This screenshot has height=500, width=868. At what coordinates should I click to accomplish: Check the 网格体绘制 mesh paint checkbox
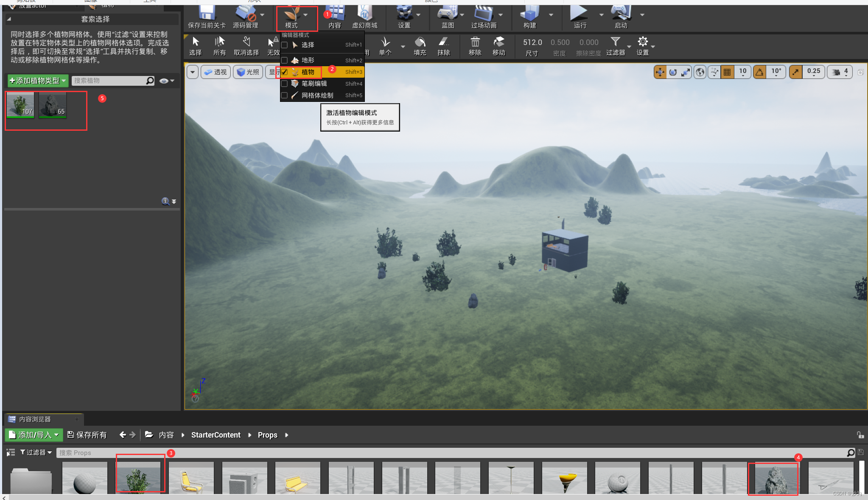pyautogui.click(x=285, y=96)
